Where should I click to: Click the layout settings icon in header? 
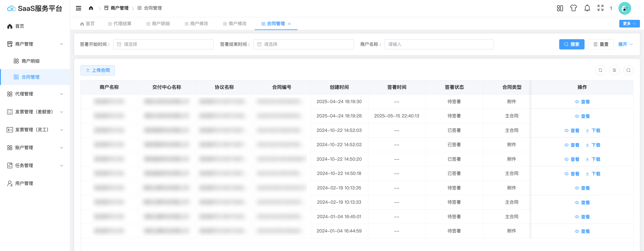pos(560,8)
